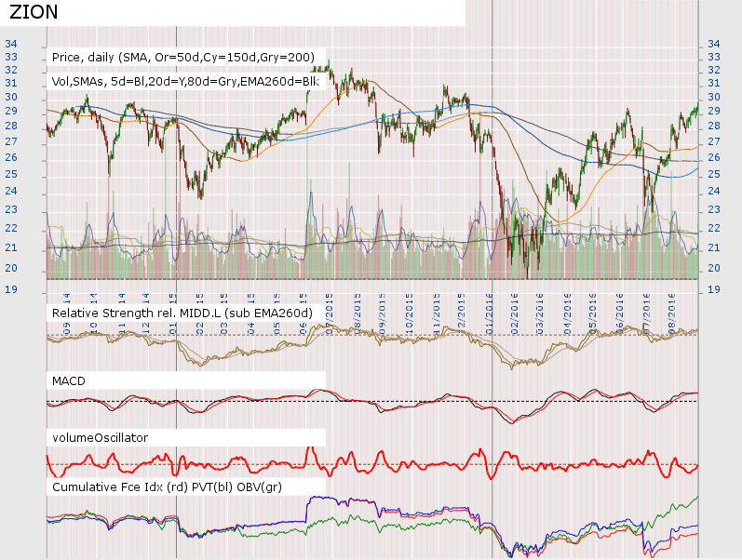Click price value 30 on the right axis
Screen dimensions: 742x560
click(714, 97)
